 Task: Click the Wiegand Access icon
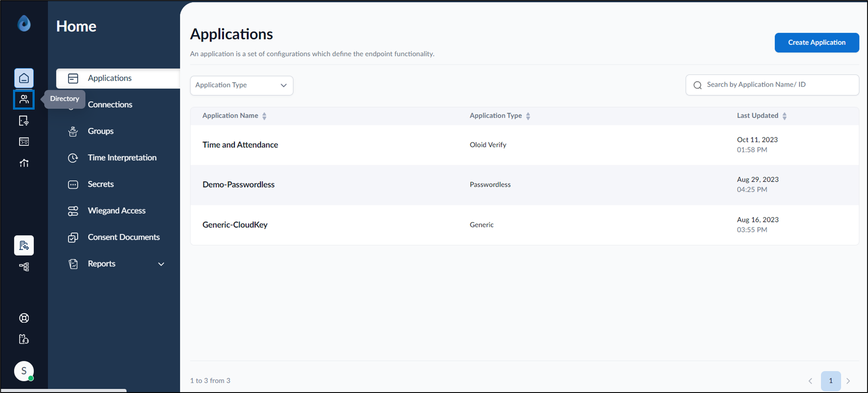pyautogui.click(x=73, y=211)
